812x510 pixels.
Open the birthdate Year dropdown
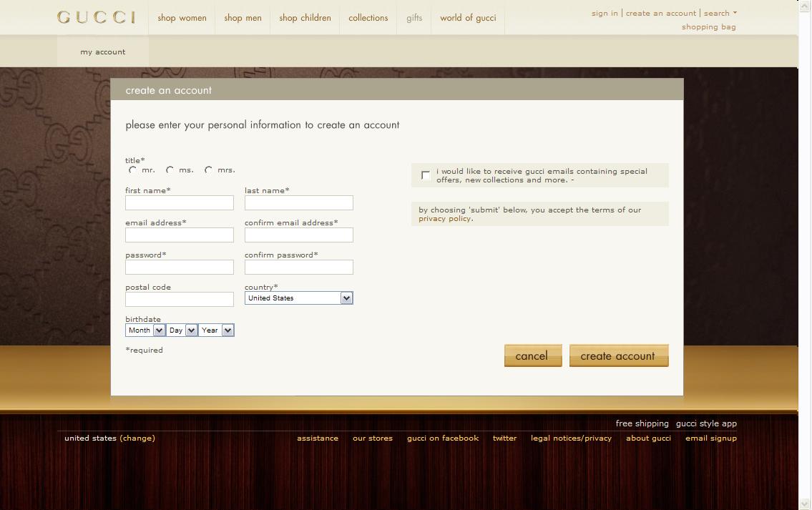[217, 330]
